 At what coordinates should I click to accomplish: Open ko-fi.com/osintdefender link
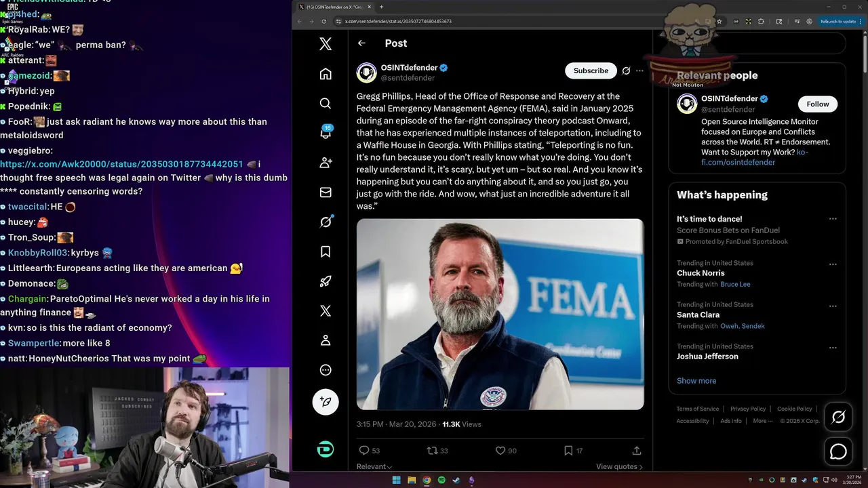pos(754,157)
